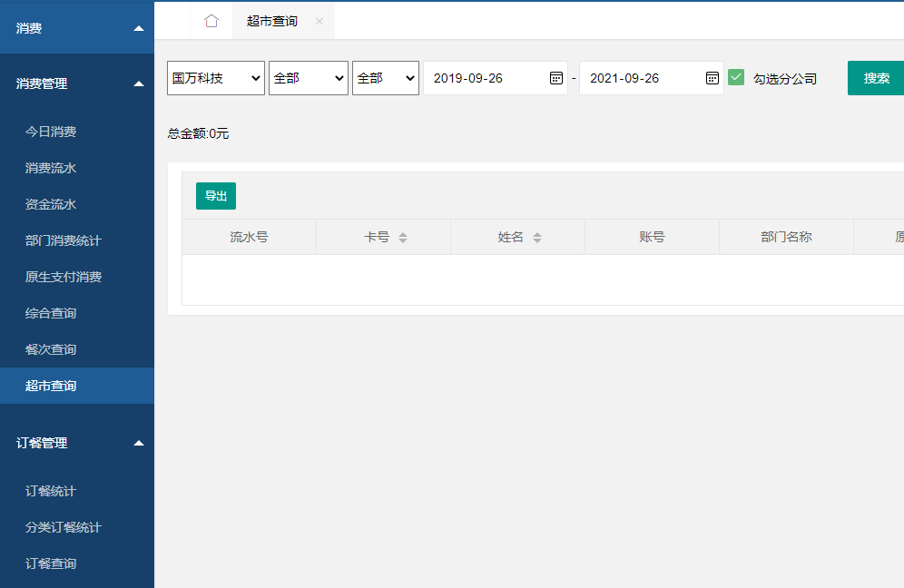904x588 pixels.
Task: Switch to the 超市查询 tab
Action: click(271, 21)
